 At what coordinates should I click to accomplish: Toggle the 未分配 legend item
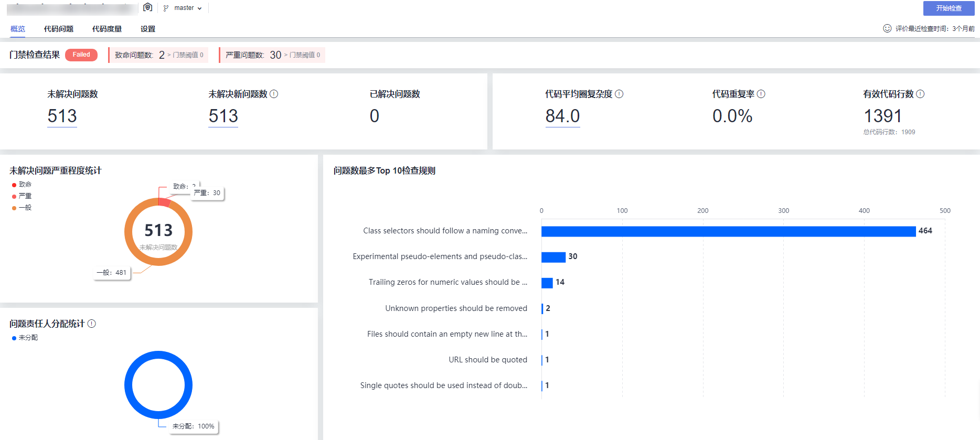tap(25, 338)
